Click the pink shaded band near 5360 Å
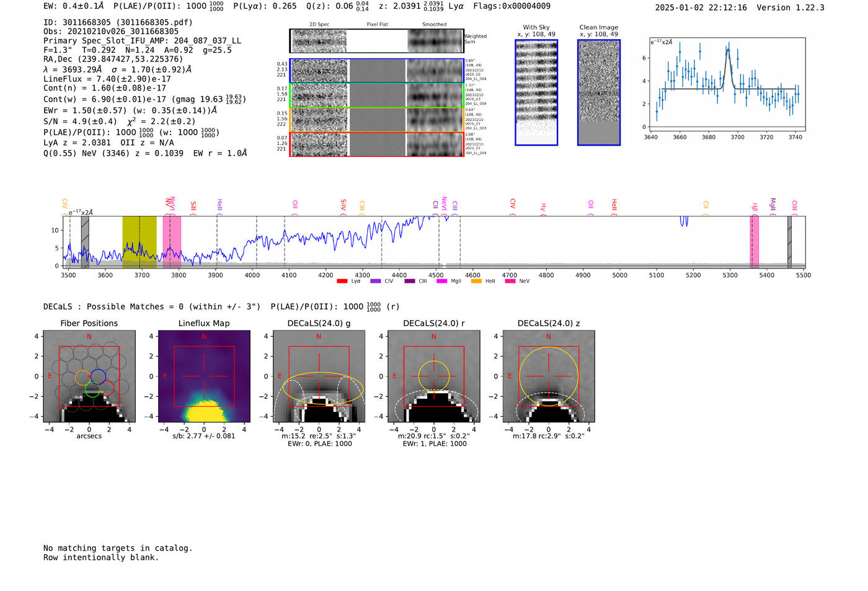 pos(754,242)
